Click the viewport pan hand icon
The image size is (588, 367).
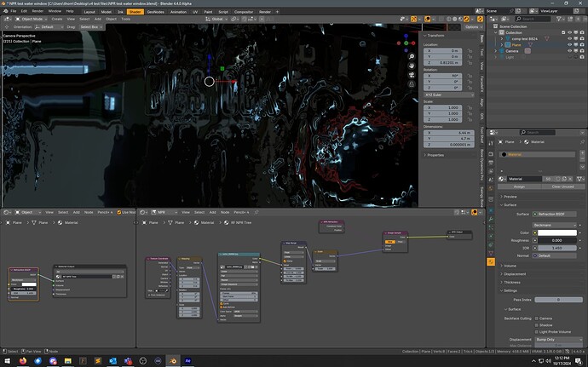412,66
